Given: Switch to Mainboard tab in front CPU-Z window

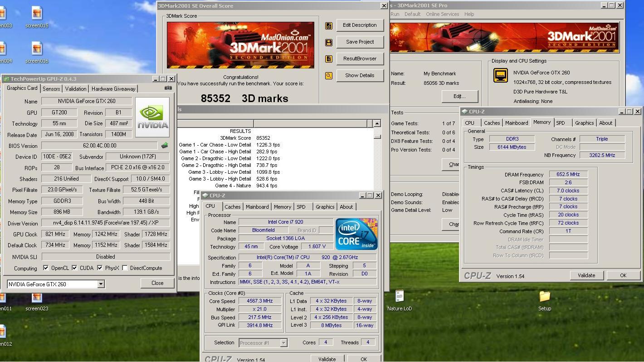Looking at the screenshot, I should [257, 207].
